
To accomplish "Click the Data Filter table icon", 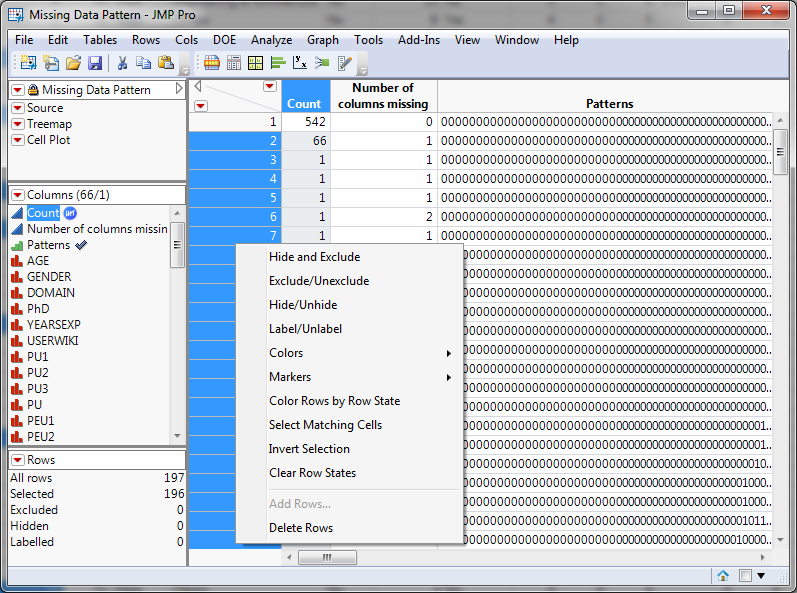I will tap(211, 63).
